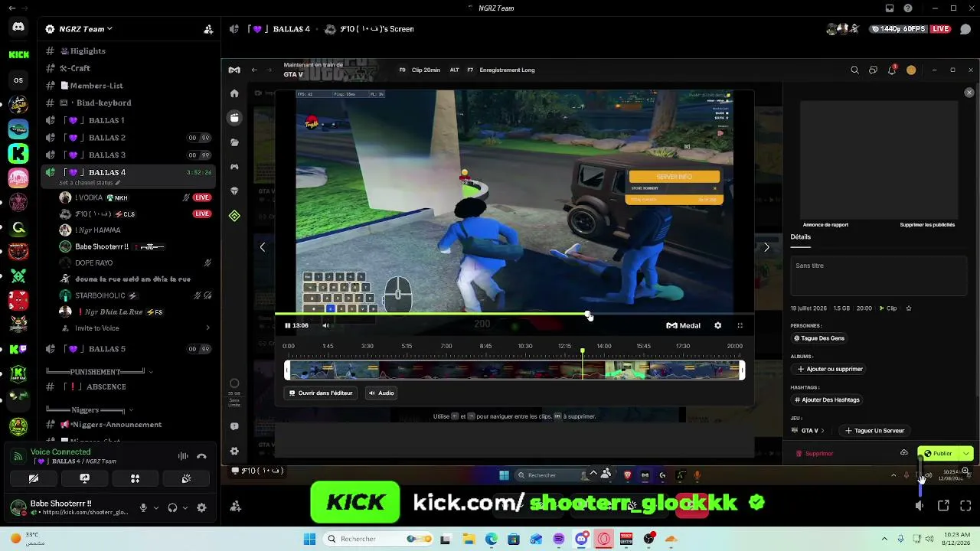The height and width of the screenshot is (551, 980).
Task: Open Medal chat messages icon
Action: pyautogui.click(x=873, y=70)
